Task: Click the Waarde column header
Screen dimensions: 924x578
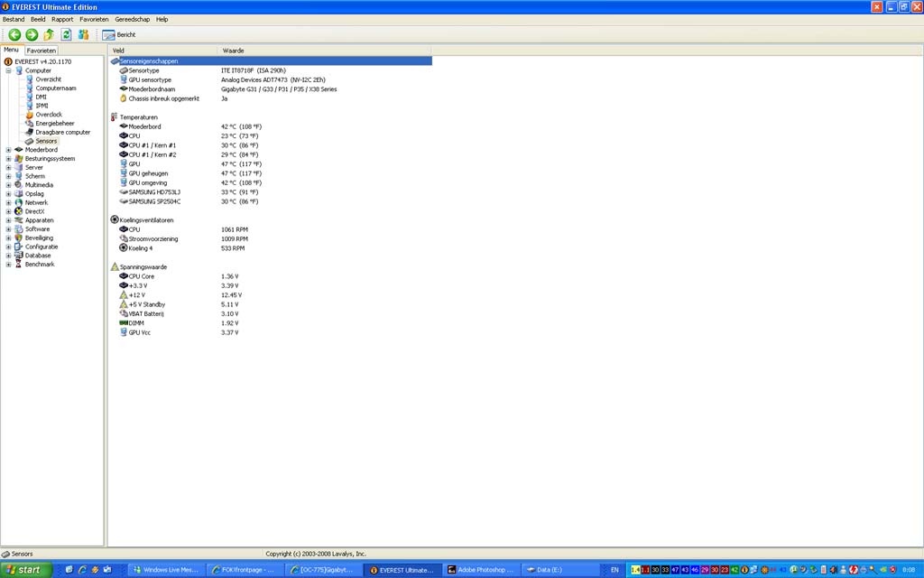Action: point(324,51)
